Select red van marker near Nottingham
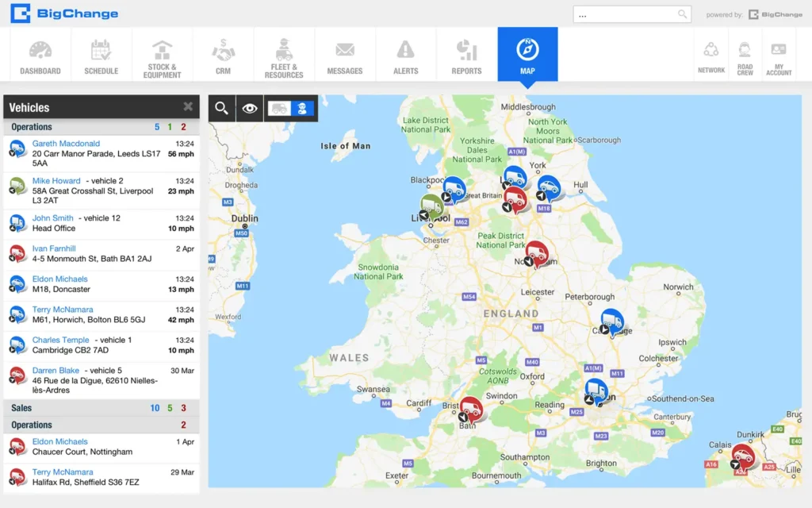 coord(537,253)
